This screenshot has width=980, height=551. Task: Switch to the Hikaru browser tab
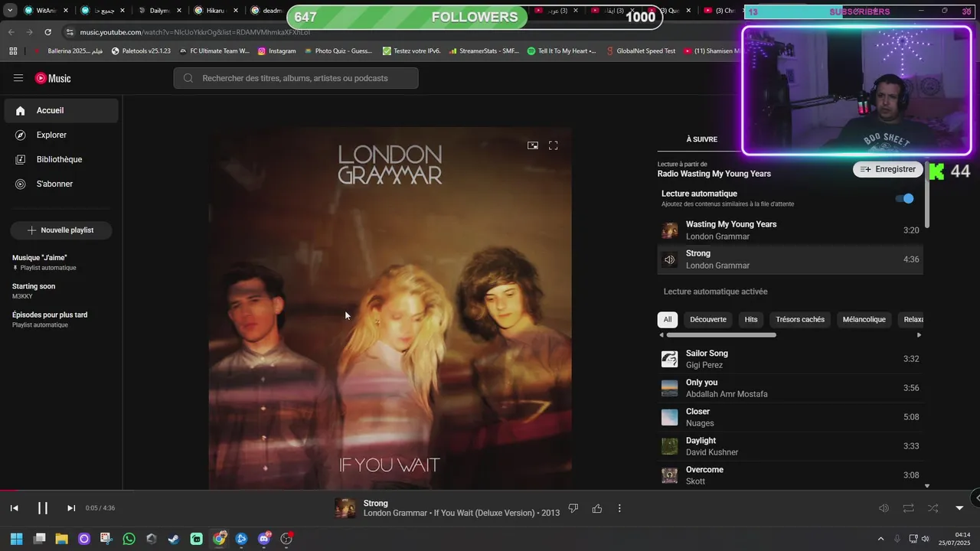216,11
